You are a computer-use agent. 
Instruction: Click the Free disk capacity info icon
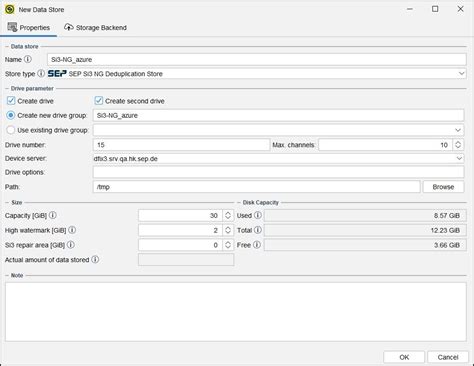pos(257,245)
